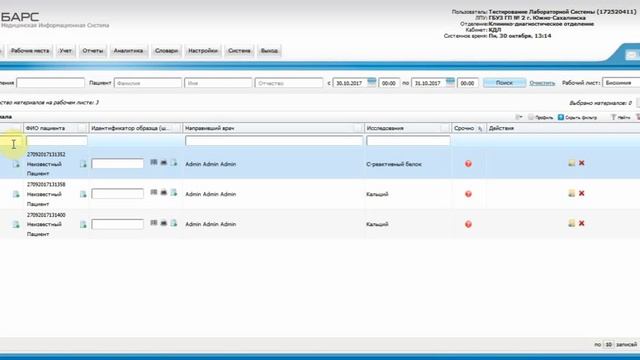Viewport: 640px width, 360px height.
Task: Click the card icon after patient name in row 27092017131400
Action: click(83, 224)
